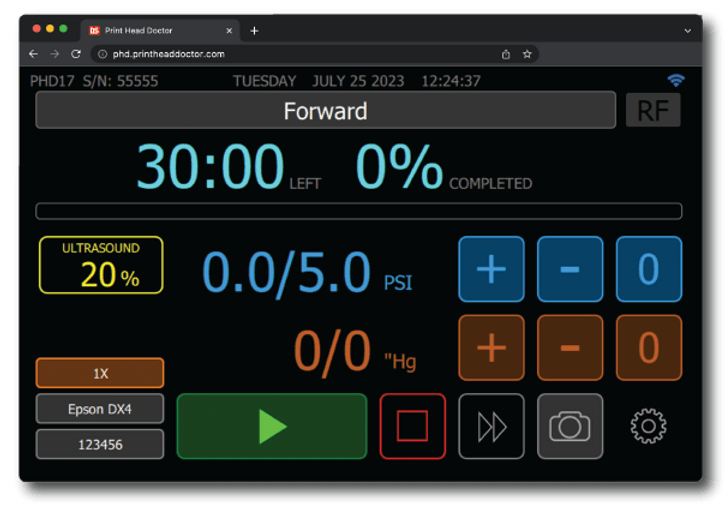Decrease vacuum with the orange minus button
Screen dimensions: 728x509
pyautogui.click(x=570, y=348)
